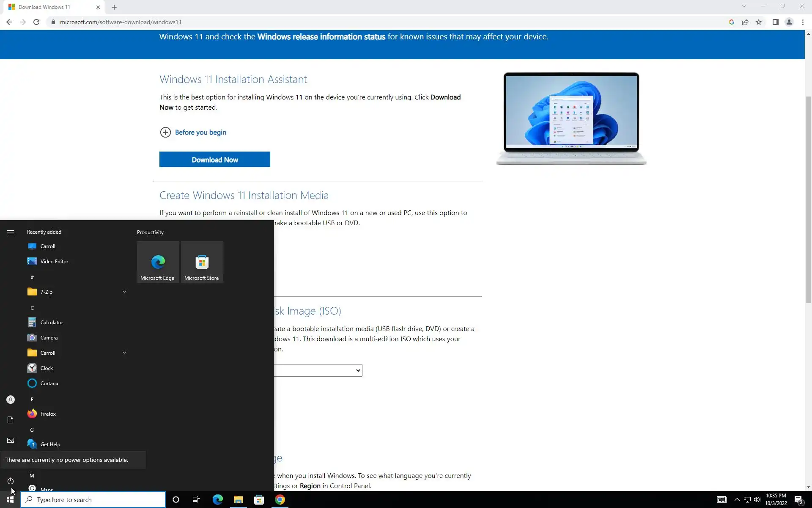Expand the Carroll folder chevron
Screen dimensions: 812x508
pyautogui.click(x=124, y=353)
